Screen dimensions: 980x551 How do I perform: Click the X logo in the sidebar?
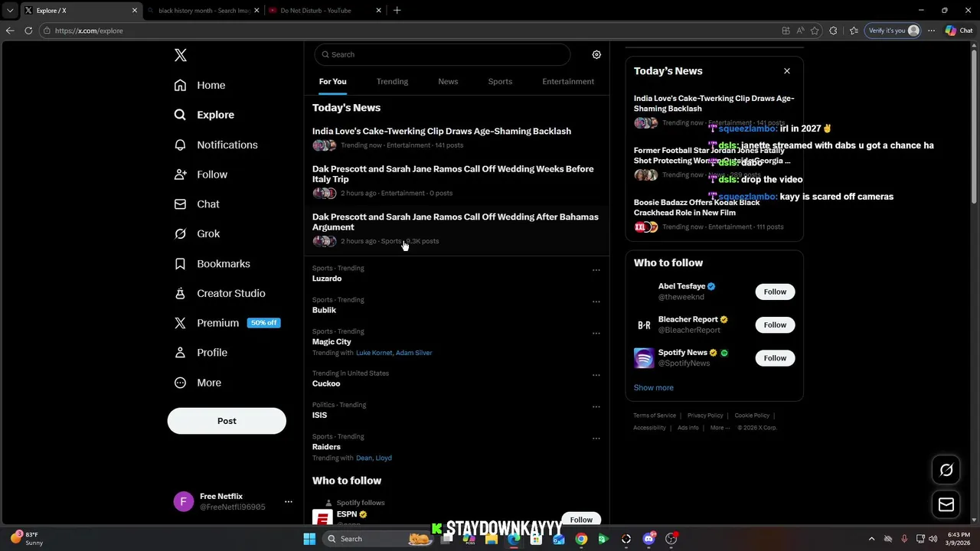tap(181, 55)
